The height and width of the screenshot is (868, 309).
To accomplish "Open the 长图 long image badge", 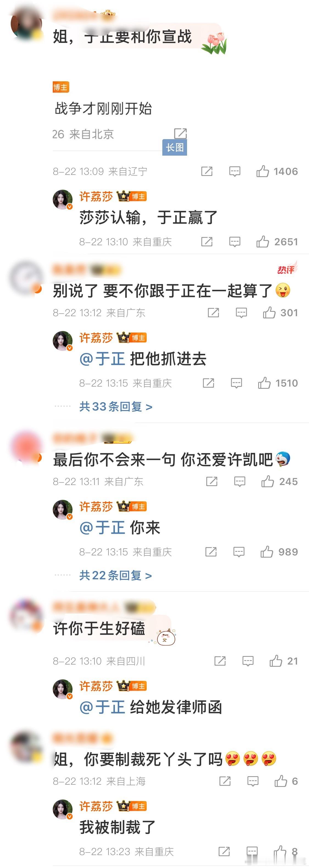I will [x=175, y=148].
